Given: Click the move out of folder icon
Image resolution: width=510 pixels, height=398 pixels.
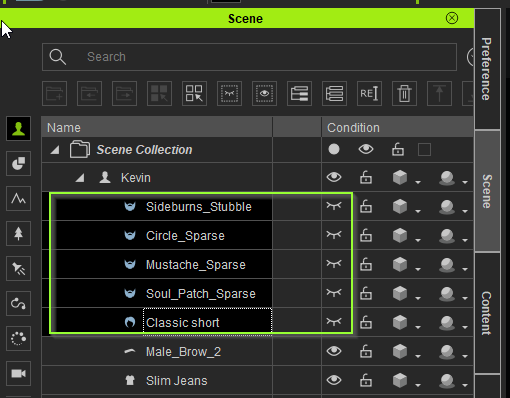Looking at the screenshot, I should (124, 93).
